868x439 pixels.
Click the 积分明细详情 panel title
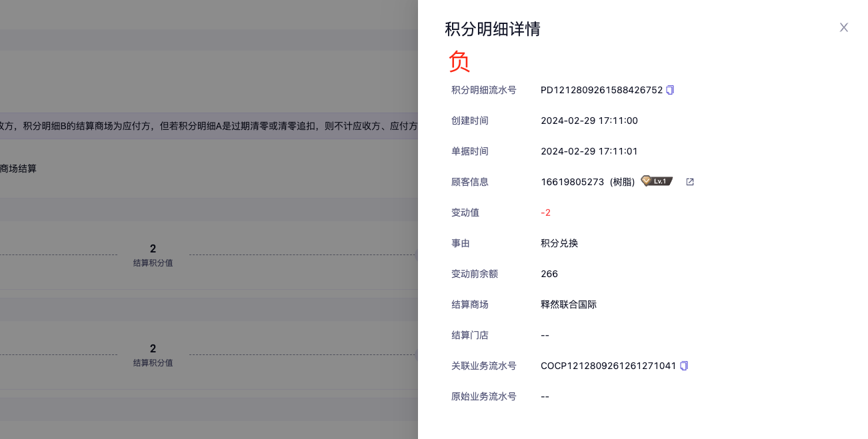point(492,29)
